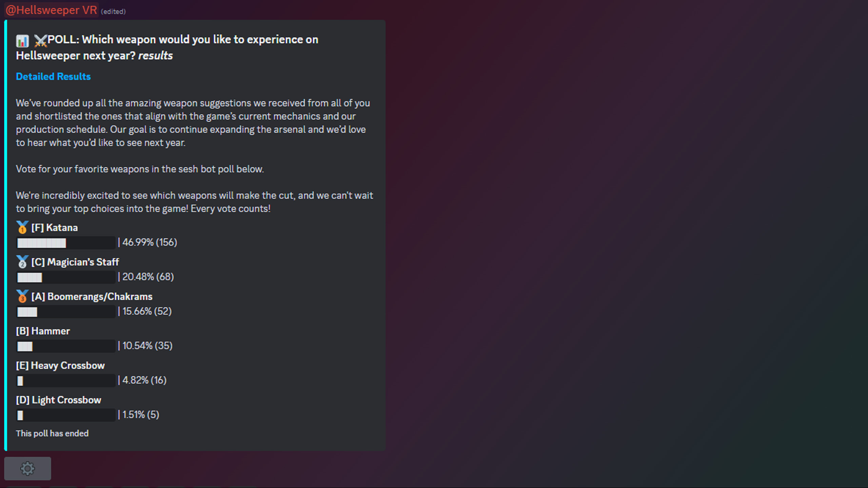Viewport: 868px width, 488px height.
Task: Click the Boomerangs/Chakrams result bar
Action: click(66, 312)
